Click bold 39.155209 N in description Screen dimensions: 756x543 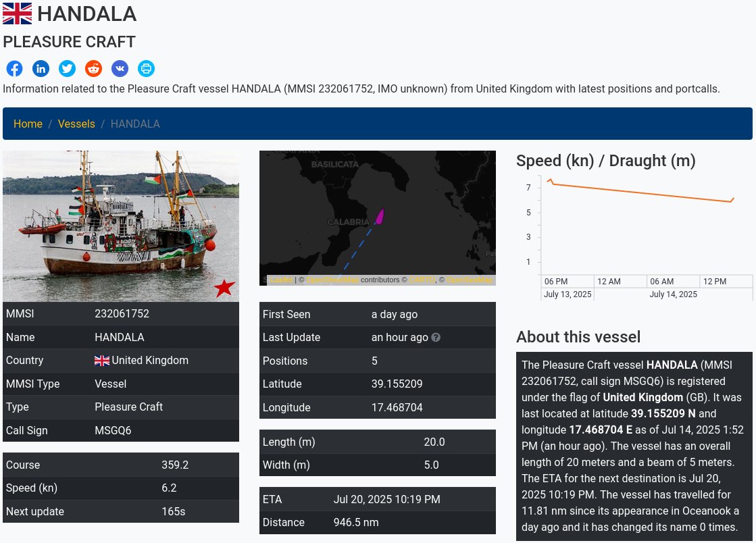(x=663, y=414)
